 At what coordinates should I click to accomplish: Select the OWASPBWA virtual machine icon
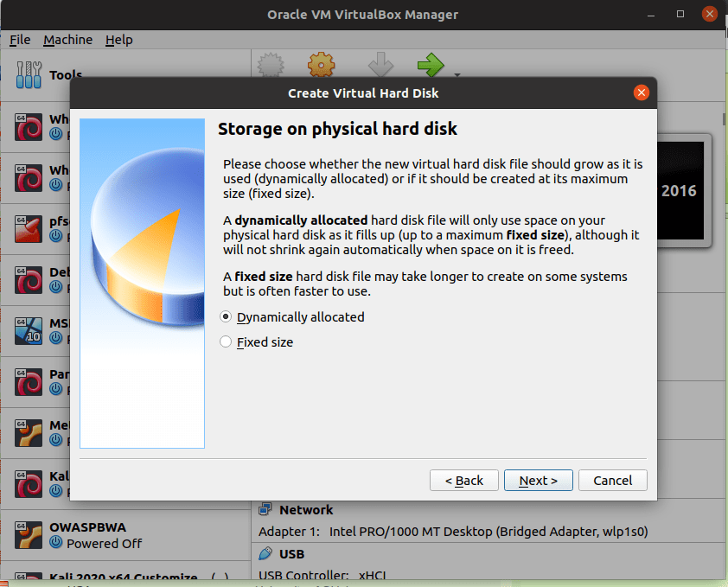[x=29, y=535]
